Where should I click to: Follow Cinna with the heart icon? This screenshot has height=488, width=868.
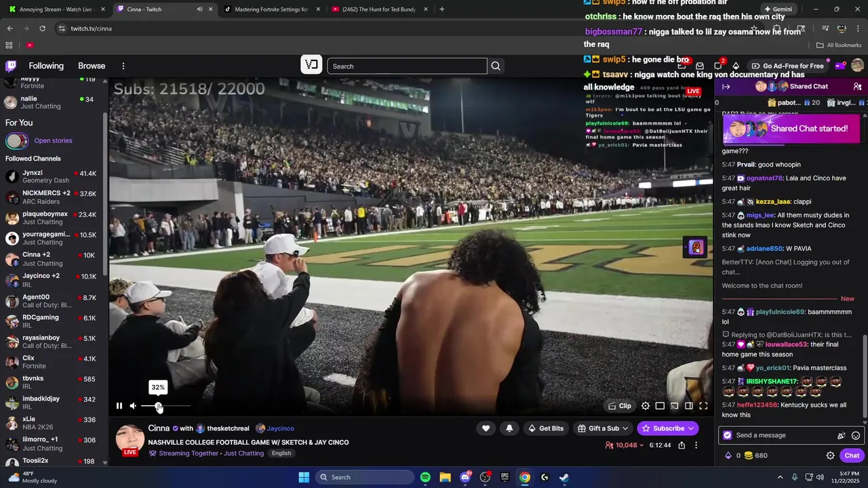click(x=486, y=428)
